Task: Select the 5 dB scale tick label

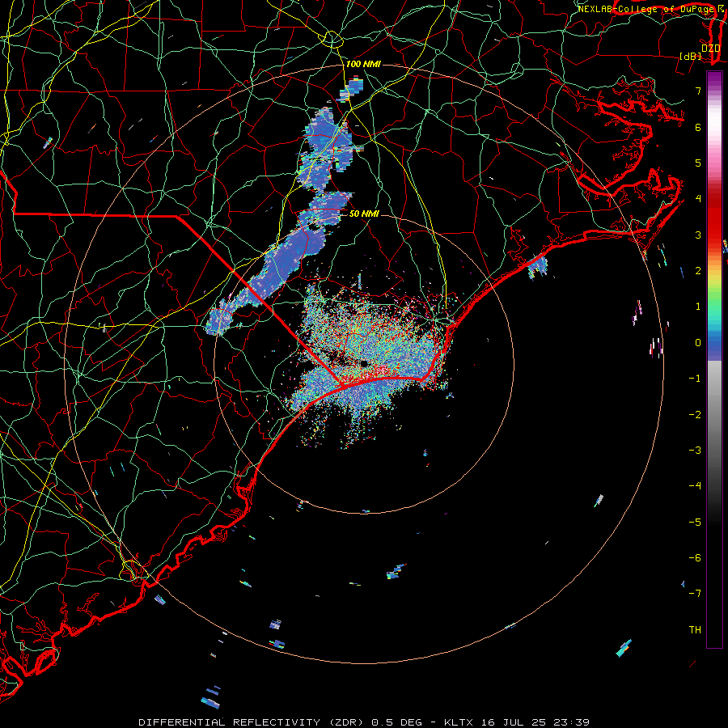Action: 698,163
